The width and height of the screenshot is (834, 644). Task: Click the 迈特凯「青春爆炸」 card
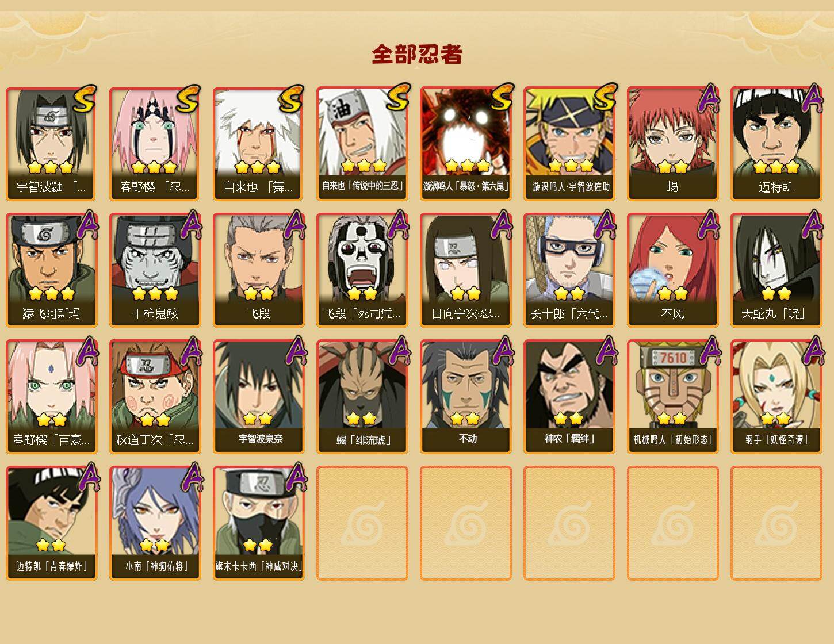pos(51,523)
